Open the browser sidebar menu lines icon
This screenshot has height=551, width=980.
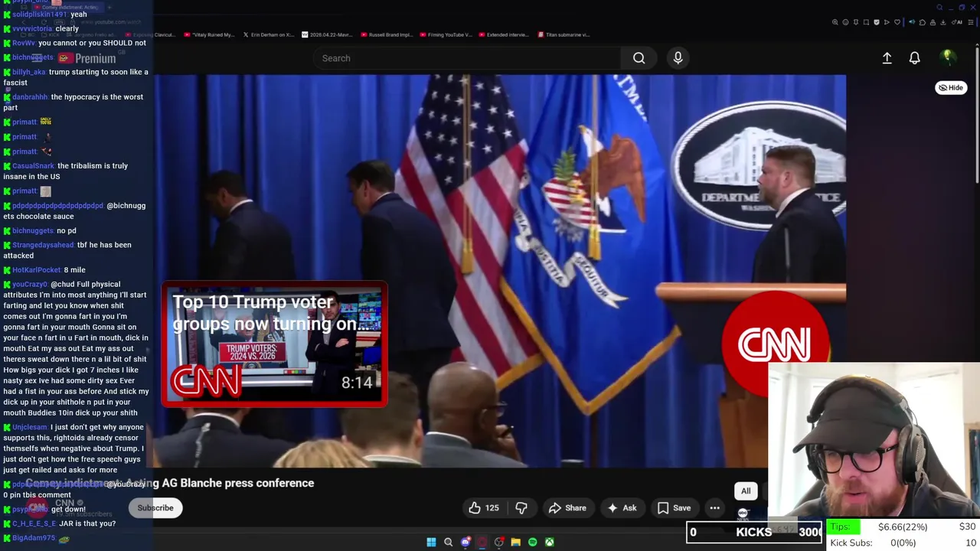[971, 22]
